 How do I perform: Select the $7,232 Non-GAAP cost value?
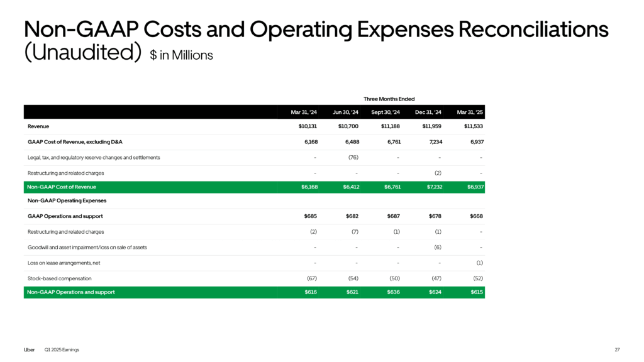435,187
